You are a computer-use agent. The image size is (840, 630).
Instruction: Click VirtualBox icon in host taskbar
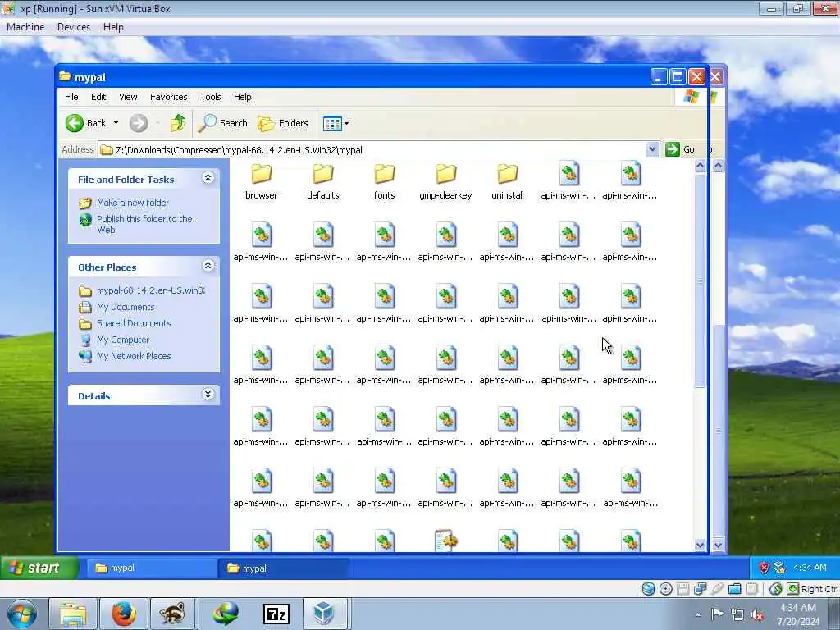(x=324, y=614)
